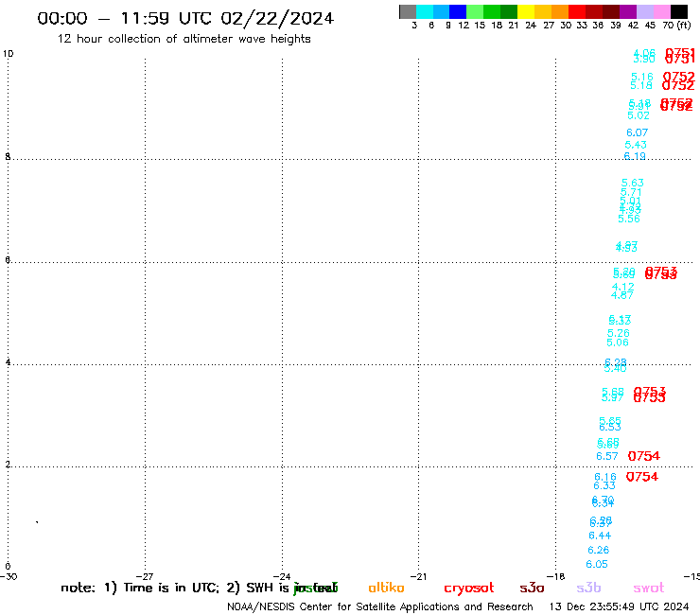The image size is (700, 615).
Task: Select the latitude 4 axis label
Action: [8, 361]
